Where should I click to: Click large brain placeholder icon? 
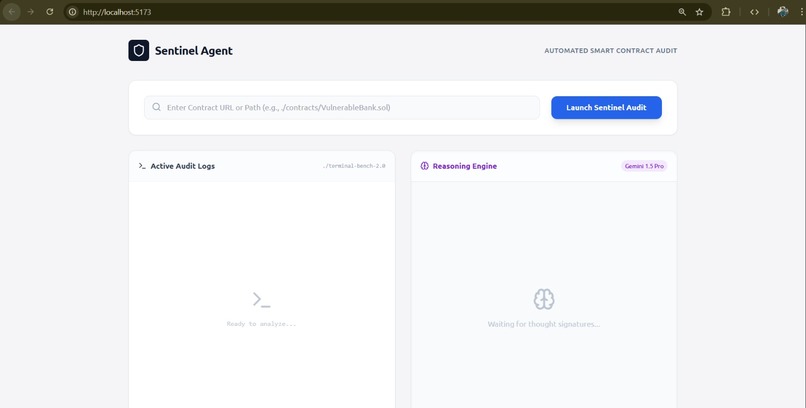point(544,300)
